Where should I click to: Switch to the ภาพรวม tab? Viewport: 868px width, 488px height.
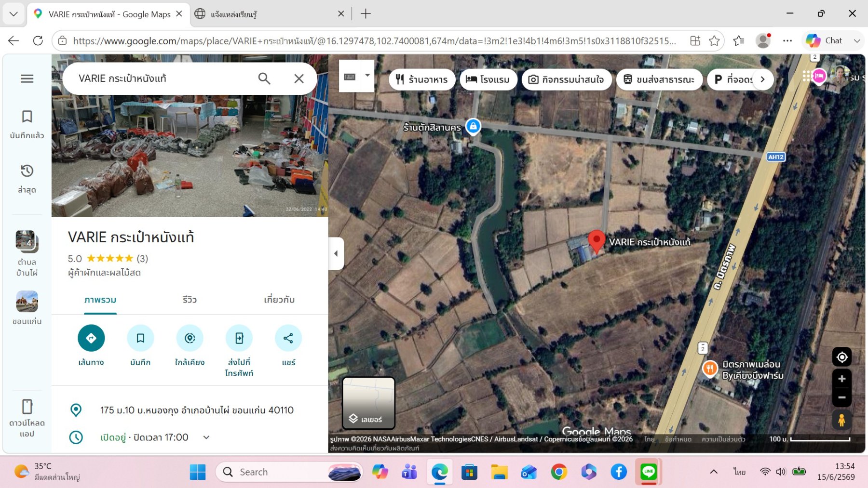point(100,300)
